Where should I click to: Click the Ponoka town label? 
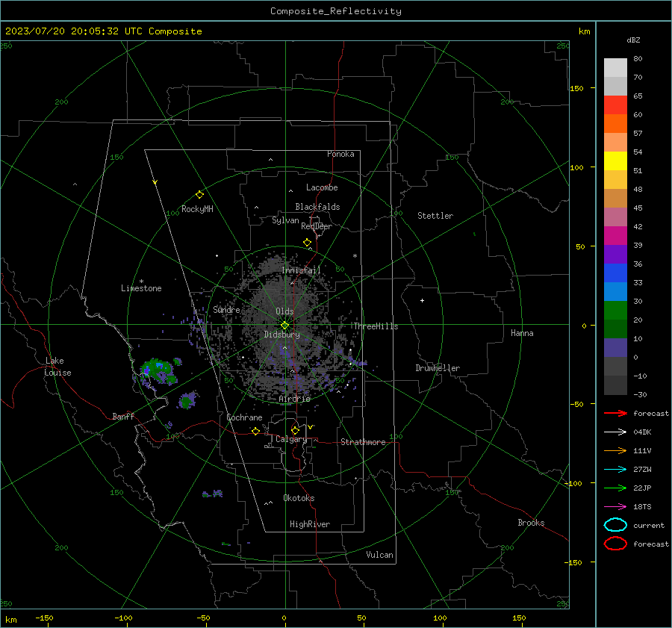coord(340,154)
